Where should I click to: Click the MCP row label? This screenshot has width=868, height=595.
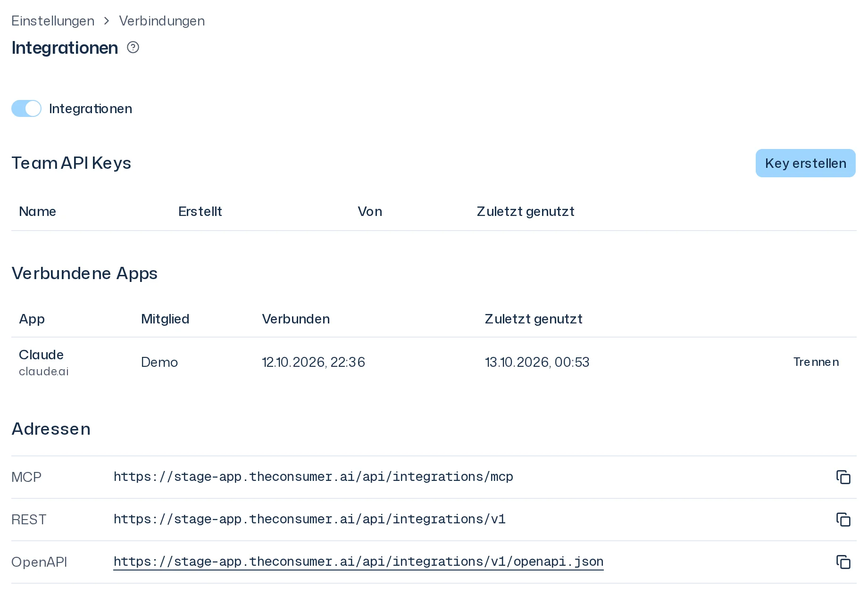26,477
